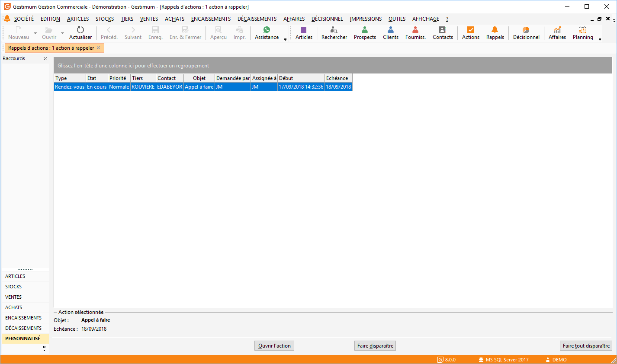Click Enr. & Fermer icon

tap(185, 30)
